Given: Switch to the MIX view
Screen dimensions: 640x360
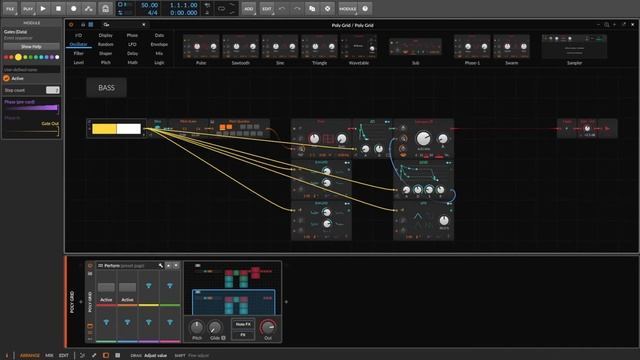Looking at the screenshot, I should pos(49,356).
